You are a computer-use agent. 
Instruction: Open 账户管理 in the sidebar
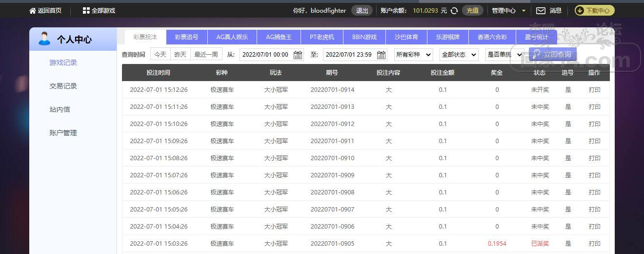tap(63, 133)
